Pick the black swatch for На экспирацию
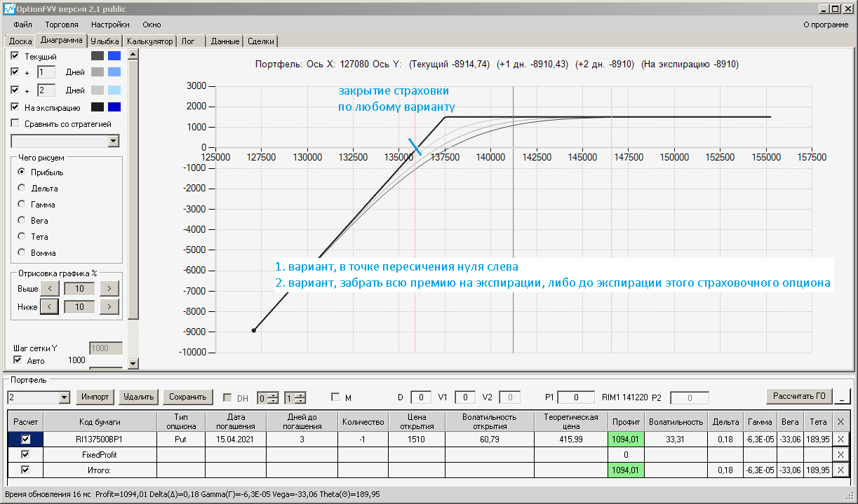Viewport: 858px width, 504px height. 98,107
